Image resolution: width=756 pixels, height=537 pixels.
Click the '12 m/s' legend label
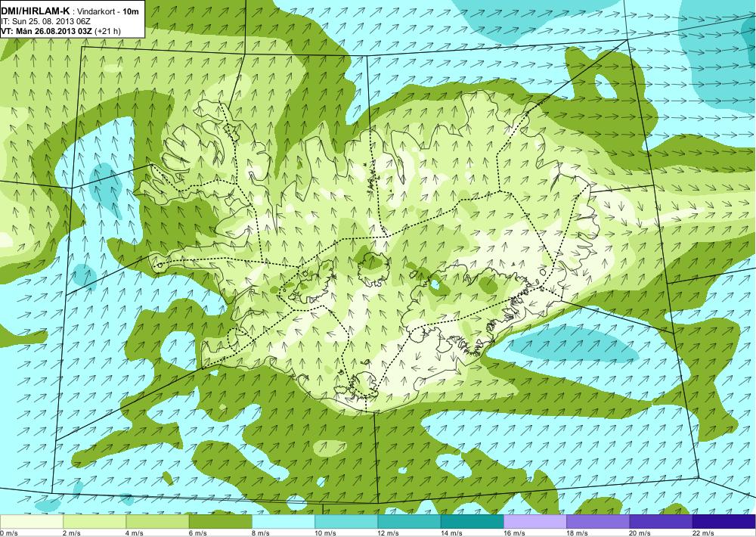[389, 533]
